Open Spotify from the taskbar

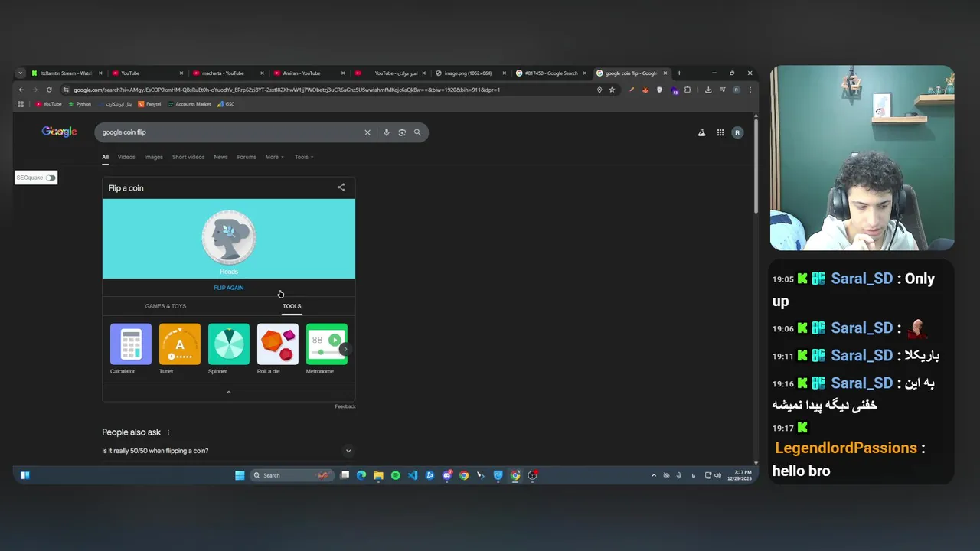(x=395, y=475)
